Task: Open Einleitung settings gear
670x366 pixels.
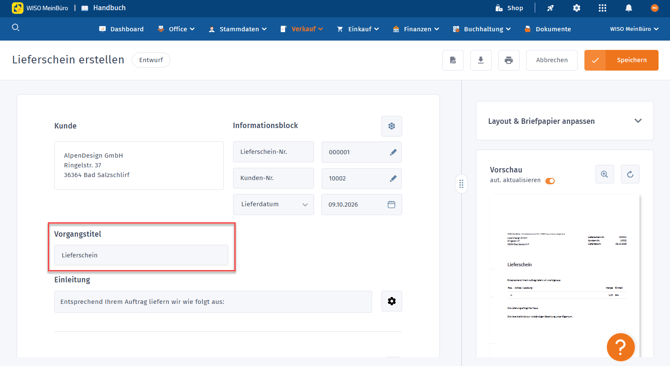Action: tap(391, 301)
